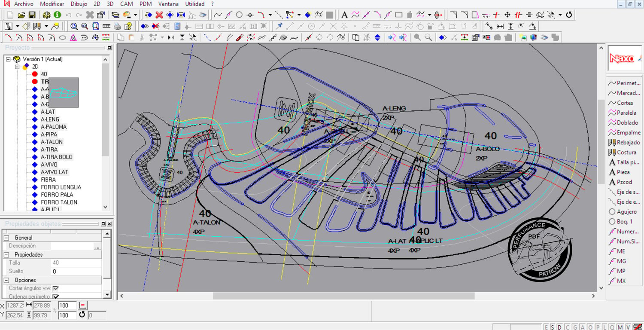Click the red X delete icon

point(159,15)
